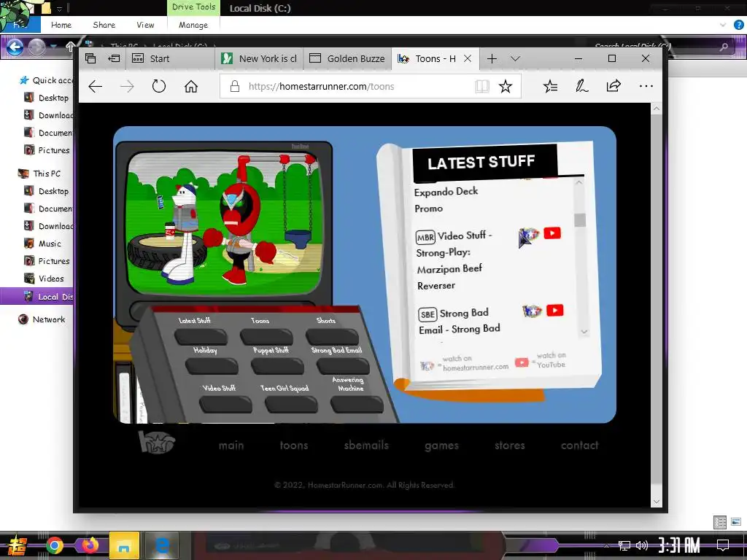Open recent locations dropdown in File Explorer
Screen dimensions: 747x560
coord(53,47)
